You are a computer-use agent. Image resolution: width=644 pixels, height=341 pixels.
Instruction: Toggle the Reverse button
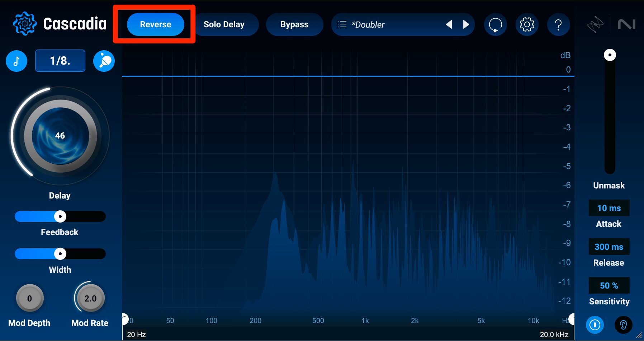[x=155, y=24]
